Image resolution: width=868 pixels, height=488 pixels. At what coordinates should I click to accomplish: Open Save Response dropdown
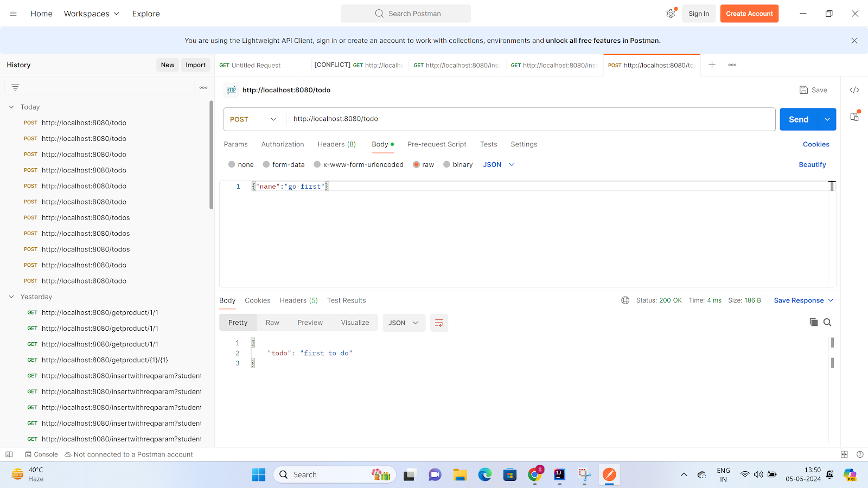point(803,300)
